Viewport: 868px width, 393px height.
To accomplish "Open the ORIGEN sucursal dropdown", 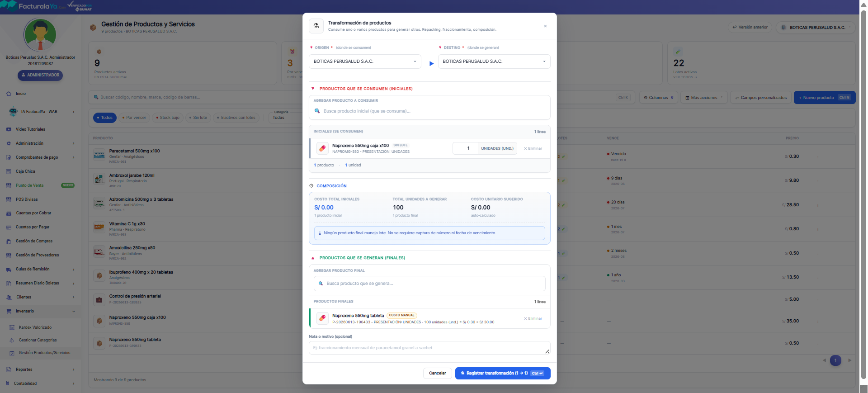I will 365,62.
